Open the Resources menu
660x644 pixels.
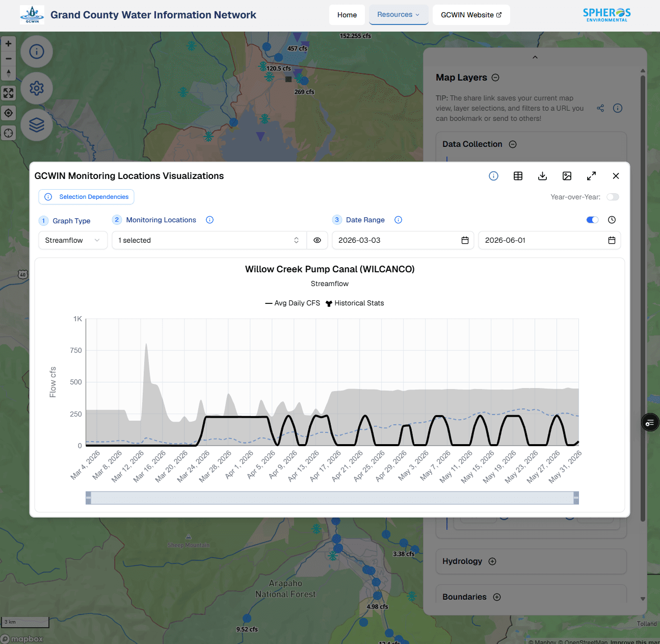point(399,15)
